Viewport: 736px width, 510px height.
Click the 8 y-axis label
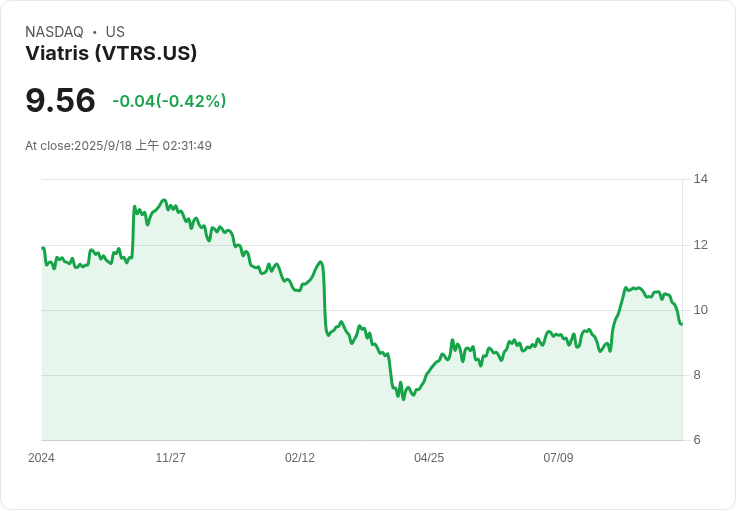point(698,375)
